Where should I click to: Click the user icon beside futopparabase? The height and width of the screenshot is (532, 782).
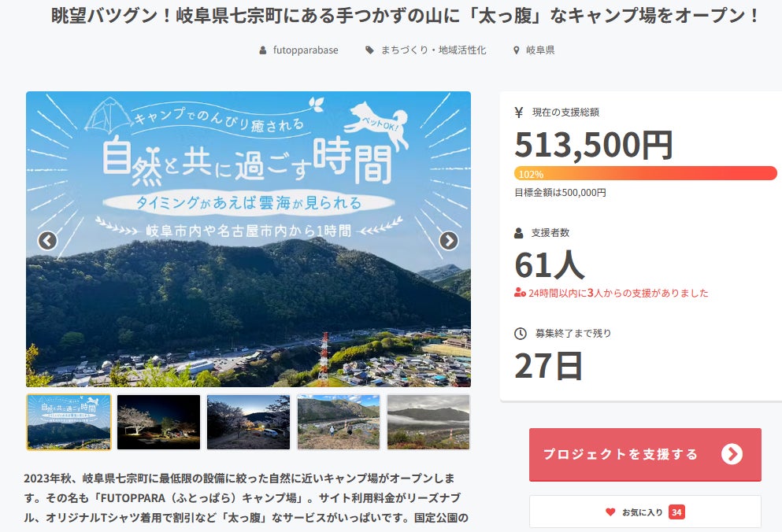coord(263,50)
